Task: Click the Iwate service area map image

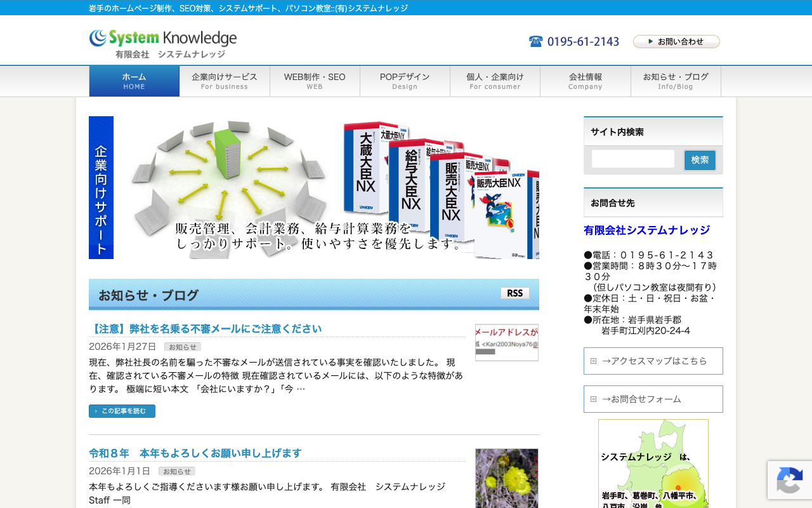Action: click(x=653, y=464)
